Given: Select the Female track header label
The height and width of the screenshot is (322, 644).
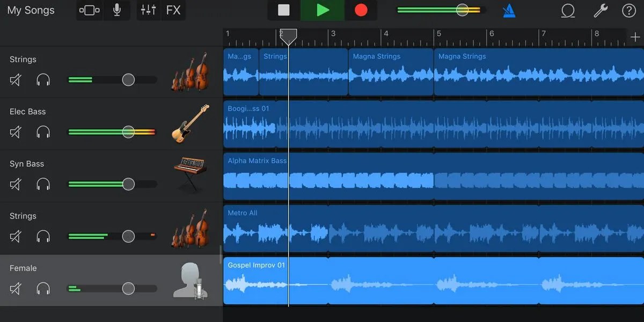Looking at the screenshot, I should (x=23, y=268).
